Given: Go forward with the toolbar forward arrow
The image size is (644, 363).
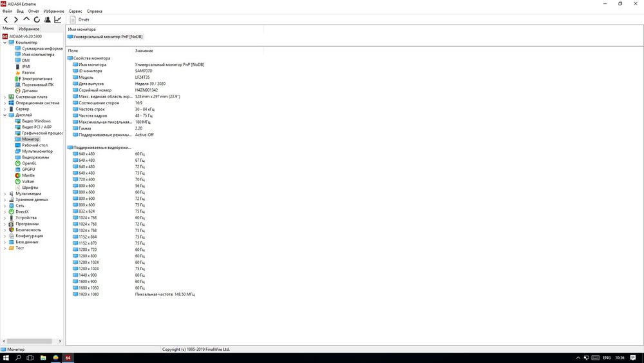Looking at the screenshot, I should point(16,19).
